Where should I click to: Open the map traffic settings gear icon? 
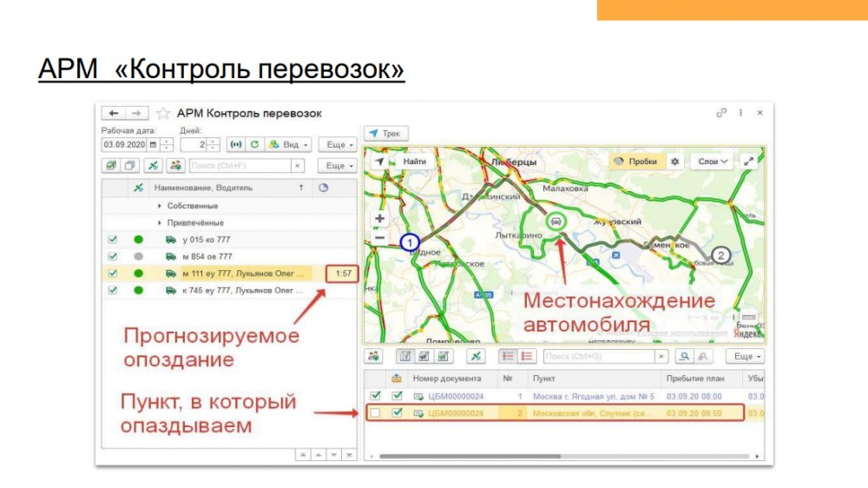pos(674,162)
